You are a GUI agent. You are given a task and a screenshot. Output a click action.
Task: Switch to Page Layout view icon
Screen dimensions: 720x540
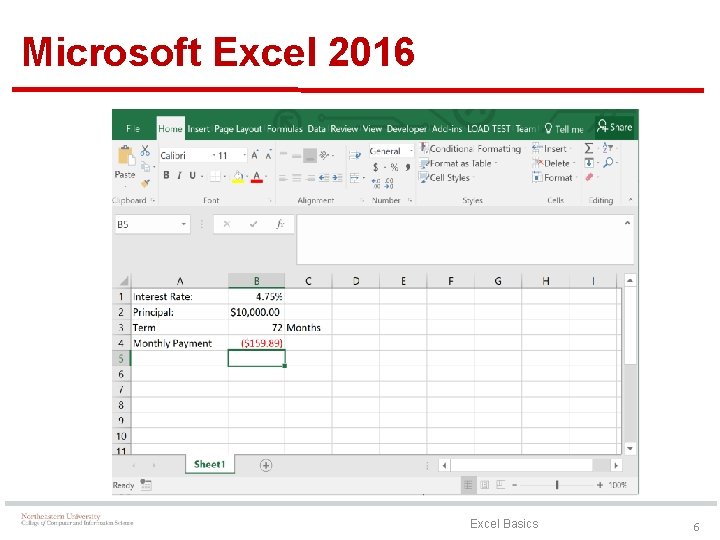[484, 485]
